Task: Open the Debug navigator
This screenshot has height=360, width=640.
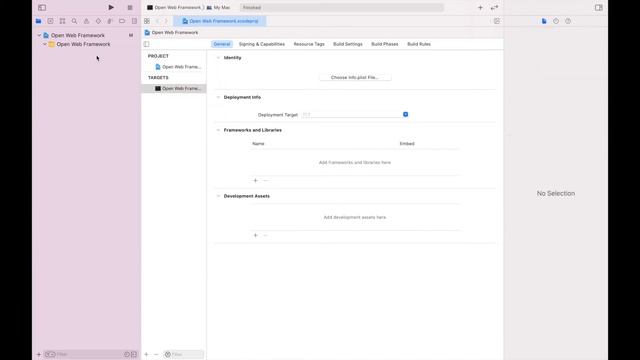Action: [110, 21]
